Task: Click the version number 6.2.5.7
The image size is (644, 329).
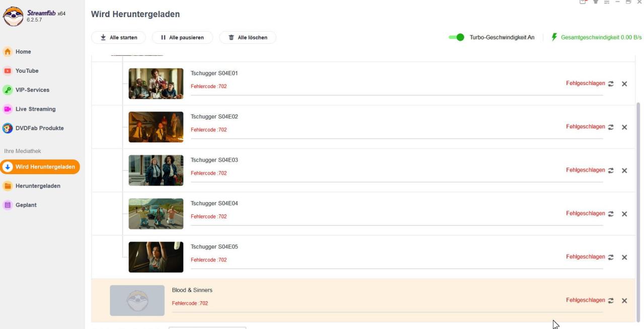Action: [x=34, y=20]
